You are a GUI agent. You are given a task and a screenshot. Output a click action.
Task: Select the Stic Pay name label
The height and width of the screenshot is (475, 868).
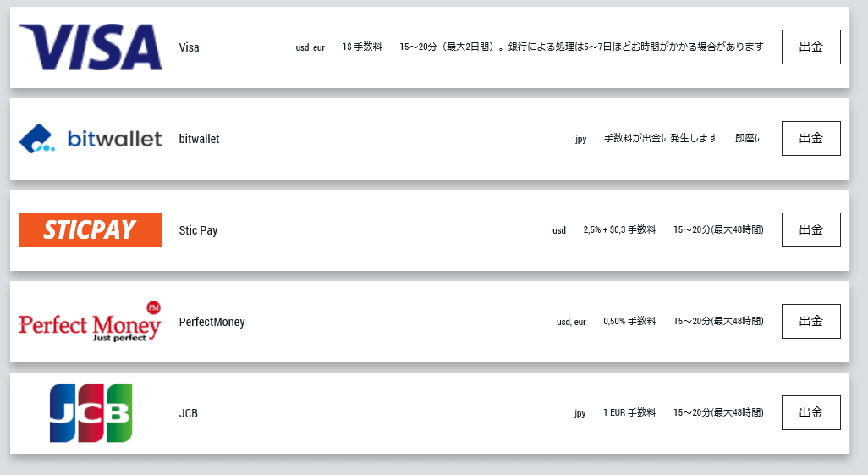click(198, 230)
